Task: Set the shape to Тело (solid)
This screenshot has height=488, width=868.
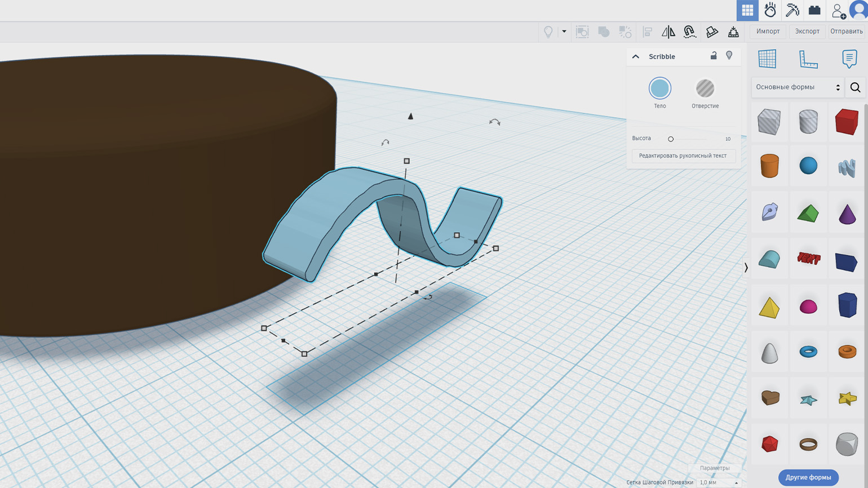Action: [659, 88]
